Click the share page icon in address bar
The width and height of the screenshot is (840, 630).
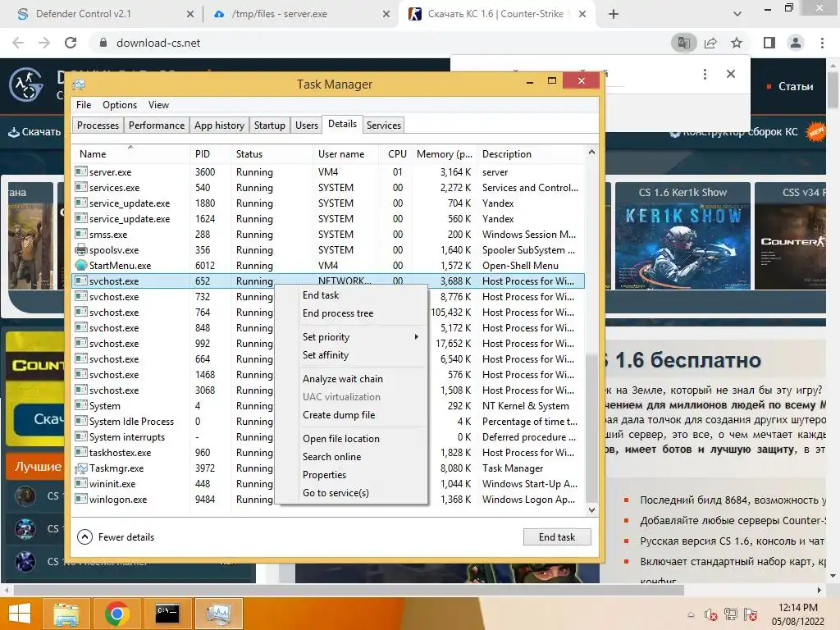click(710, 43)
